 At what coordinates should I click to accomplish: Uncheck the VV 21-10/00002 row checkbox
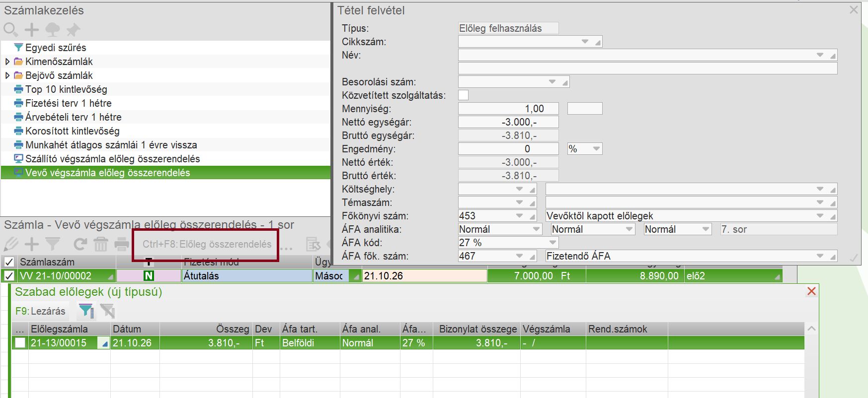click(x=9, y=276)
